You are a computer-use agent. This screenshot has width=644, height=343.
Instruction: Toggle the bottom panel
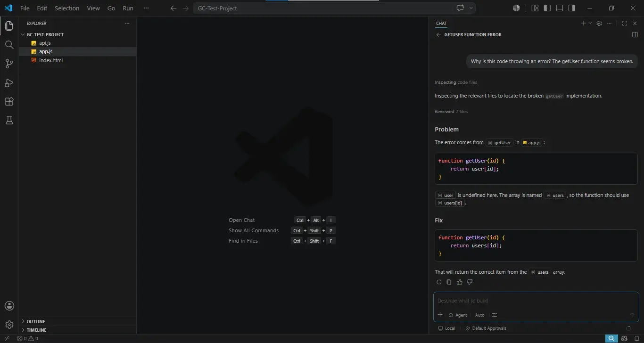559,8
